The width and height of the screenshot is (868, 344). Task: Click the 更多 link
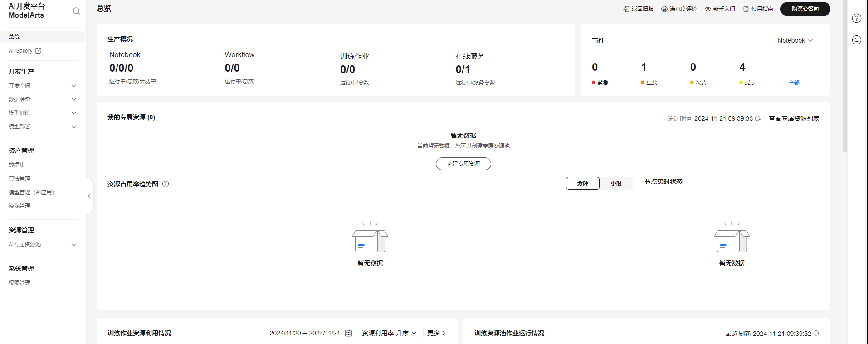pos(436,333)
